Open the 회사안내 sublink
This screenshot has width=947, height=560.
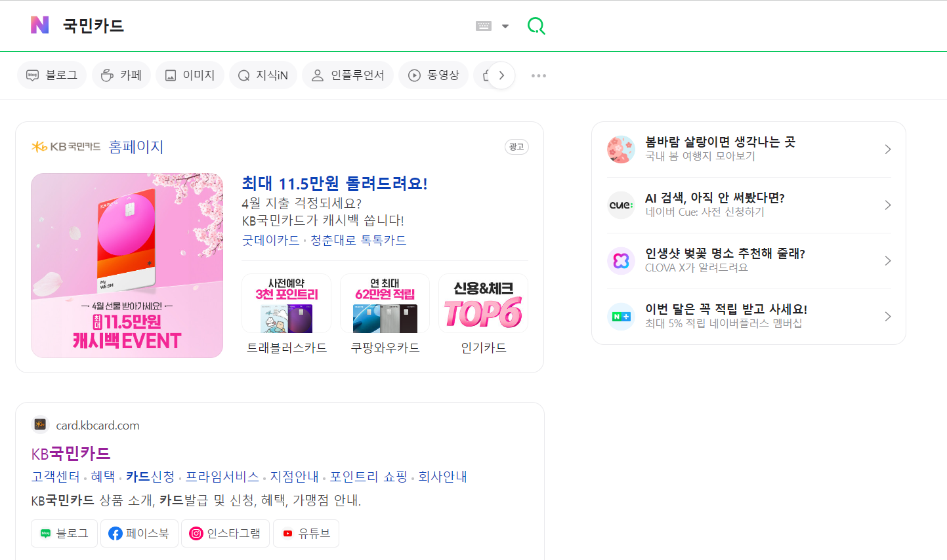(443, 477)
